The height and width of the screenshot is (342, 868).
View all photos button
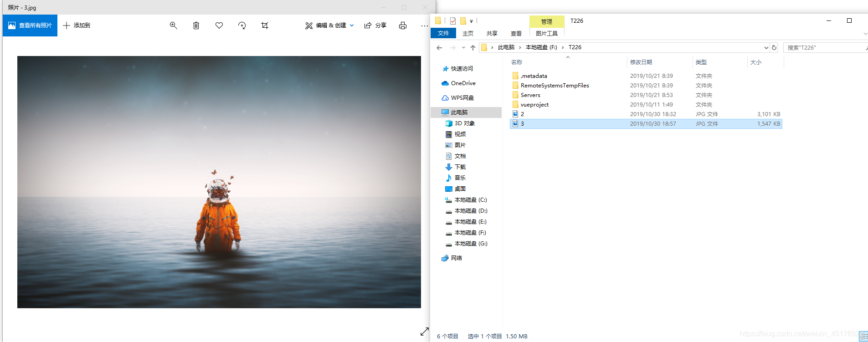pyautogui.click(x=30, y=26)
